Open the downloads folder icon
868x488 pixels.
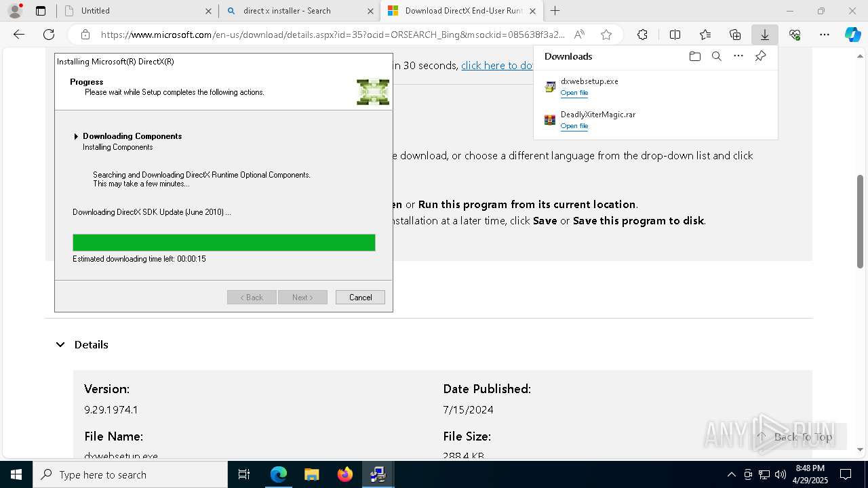point(694,56)
